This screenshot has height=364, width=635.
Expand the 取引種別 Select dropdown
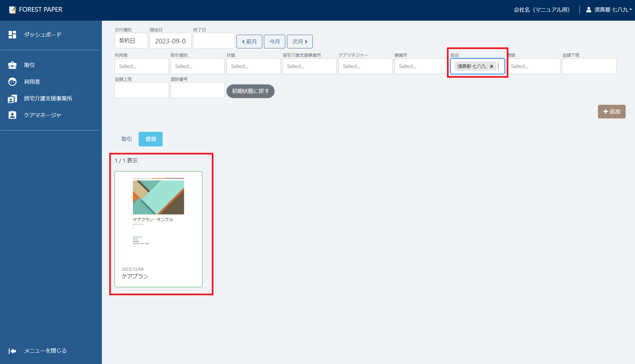pyautogui.click(x=197, y=66)
